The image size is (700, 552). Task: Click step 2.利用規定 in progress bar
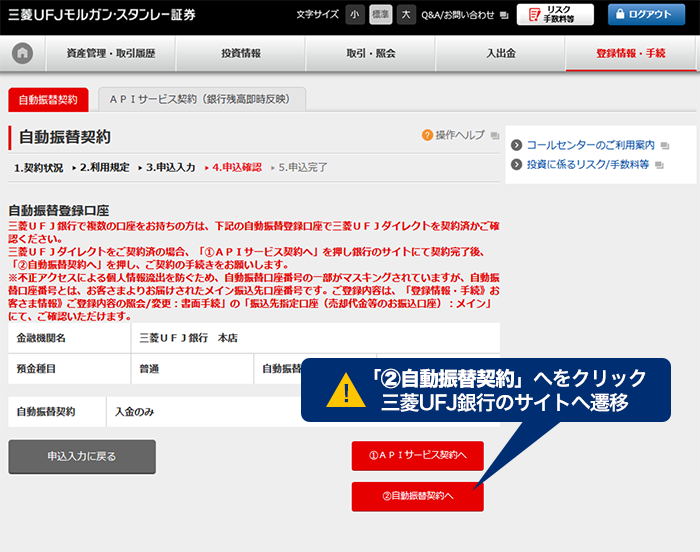point(104,167)
